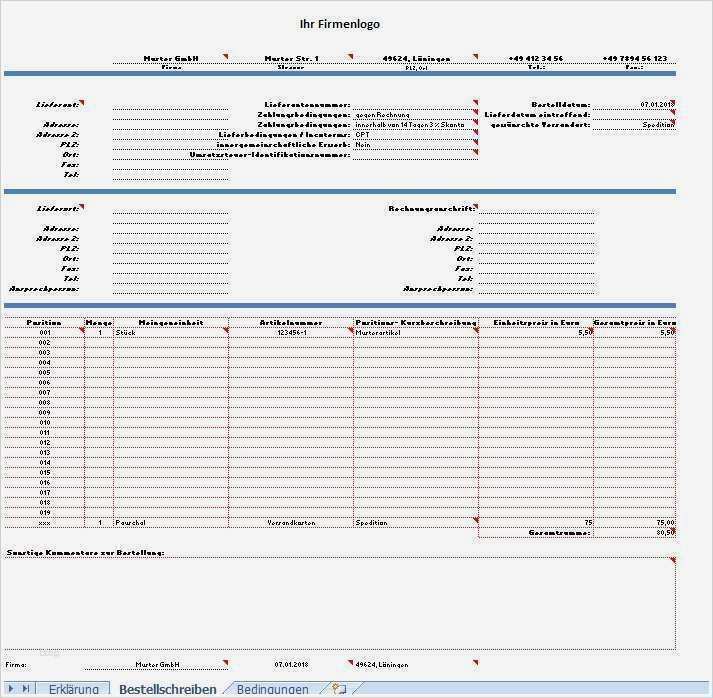Image resolution: width=713 pixels, height=698 pixels.
Task: Select 'innerhalb von 14 Tagen 3% Skonto' cell
Action: click(x=415, y=125)
